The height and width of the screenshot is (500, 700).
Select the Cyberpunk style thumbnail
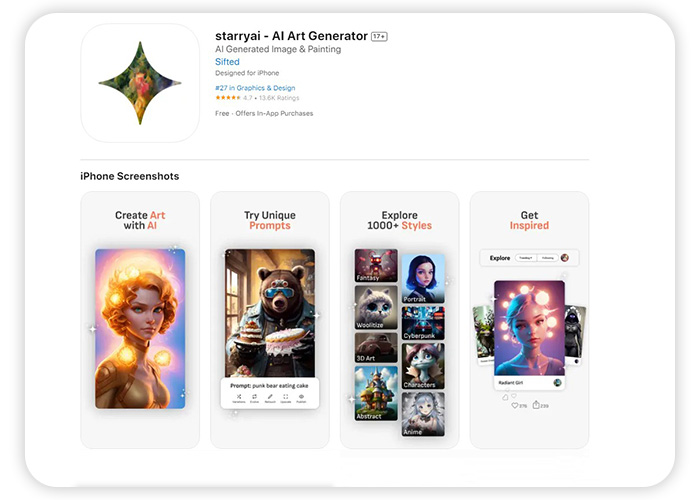[x=423, y=323]
